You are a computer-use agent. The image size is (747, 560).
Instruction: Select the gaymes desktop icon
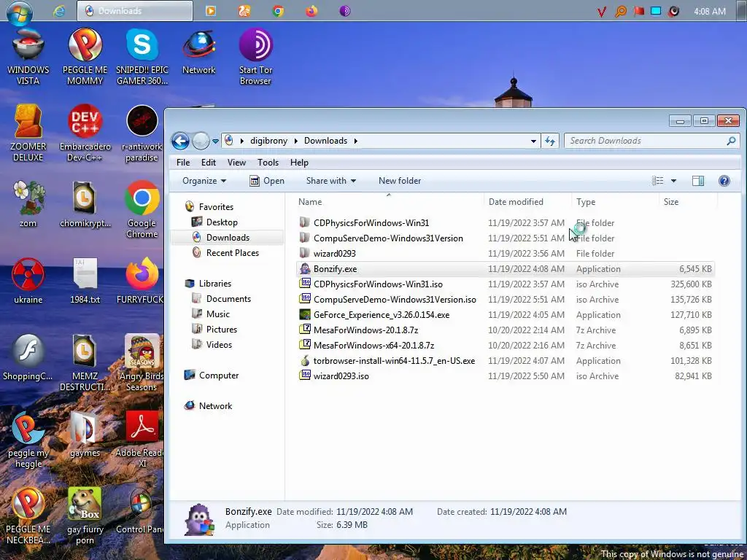(85, 435)
